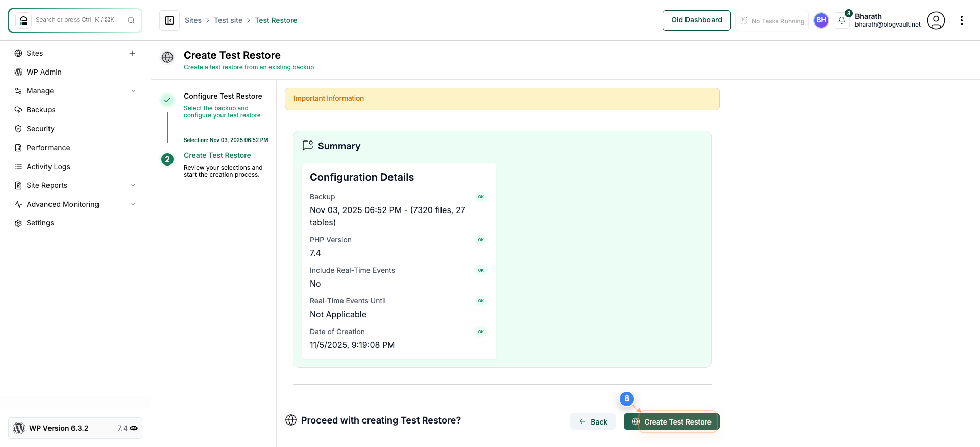
Task: Toggle the sidebar collapse icon
Action: coord(169,20)
